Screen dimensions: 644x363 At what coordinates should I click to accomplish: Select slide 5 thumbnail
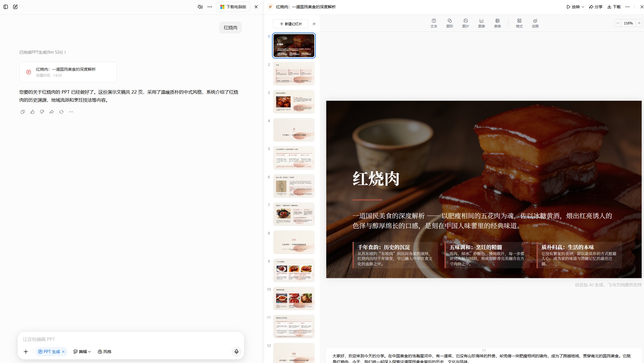(294, 158)
